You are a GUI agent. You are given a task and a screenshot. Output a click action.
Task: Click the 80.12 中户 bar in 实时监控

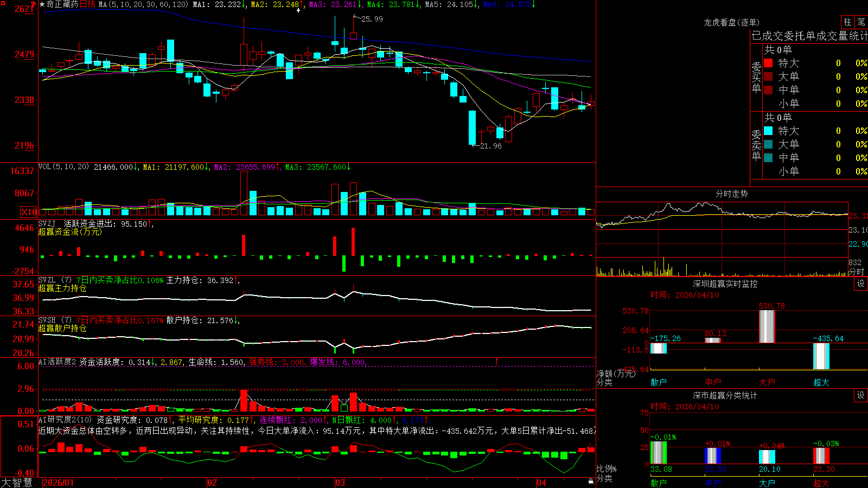pyautogui.click(x=713, y=340)
